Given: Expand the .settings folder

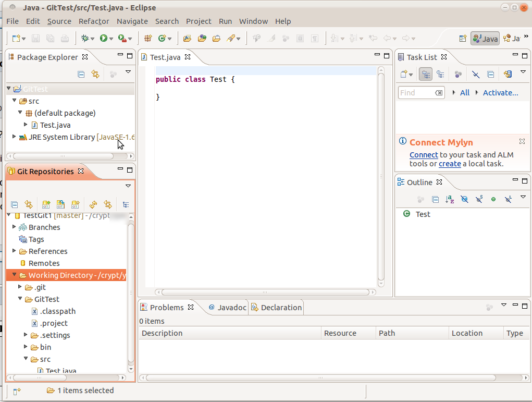Looking at the screenshot, I should pos(26,335).
